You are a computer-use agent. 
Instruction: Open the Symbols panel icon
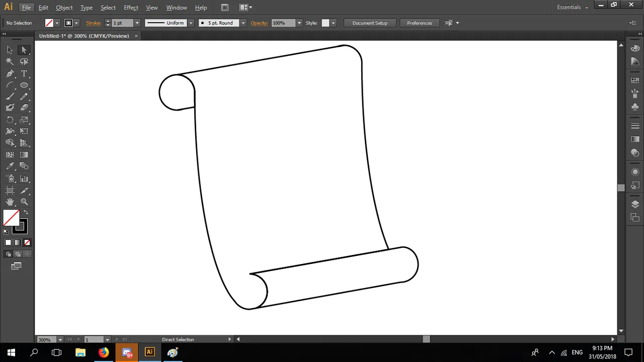[x=635, y=107]
